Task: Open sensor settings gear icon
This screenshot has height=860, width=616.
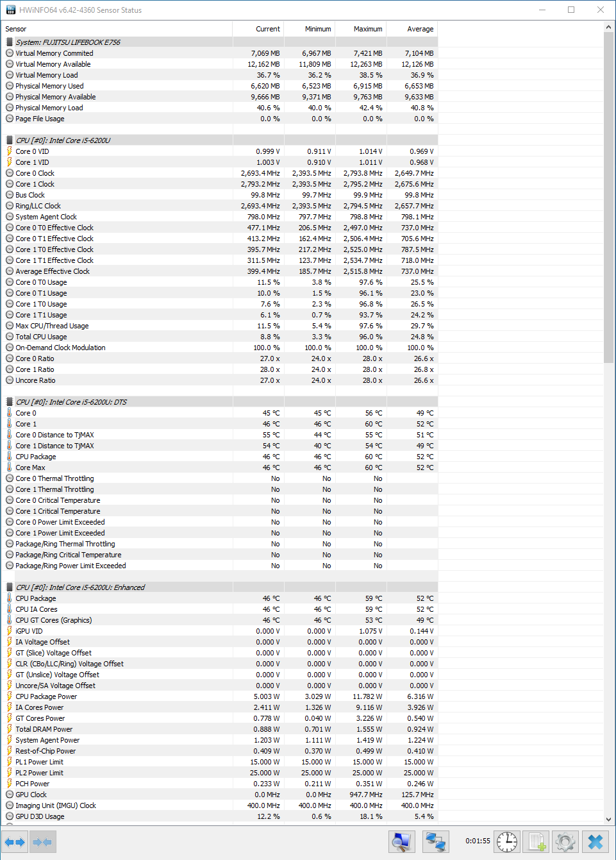Action: pos(565,841)
